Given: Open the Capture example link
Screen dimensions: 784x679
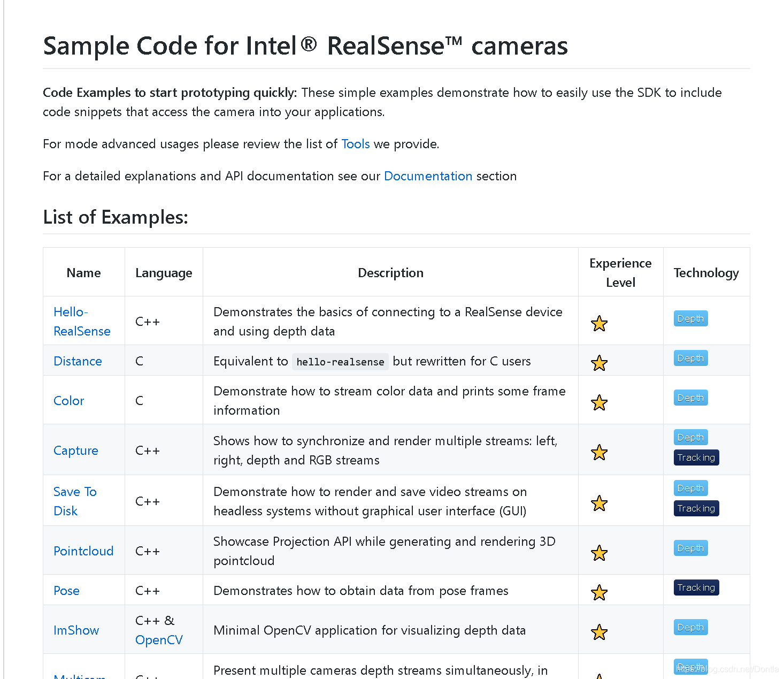Looking at the screenshot, I should (x=75, y=451).
